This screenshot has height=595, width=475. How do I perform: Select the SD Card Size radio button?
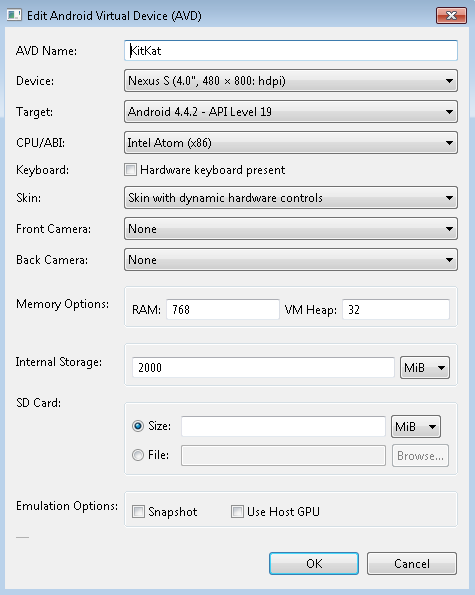click(x=138, y=426)
